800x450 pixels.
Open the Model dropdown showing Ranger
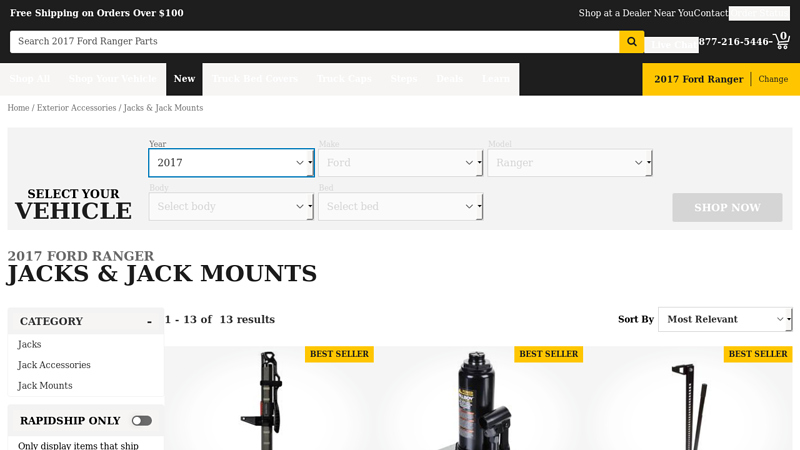[570, 163]
